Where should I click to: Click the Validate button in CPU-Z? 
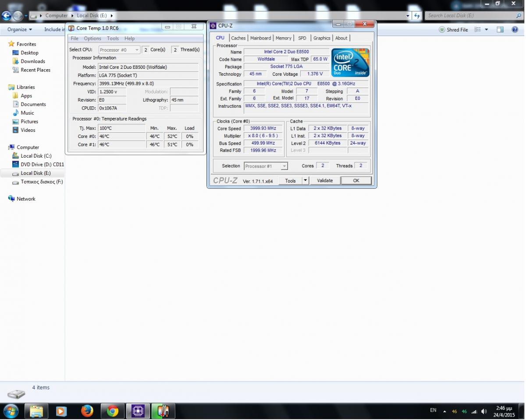pyautogui.click(x=325, y=180)
